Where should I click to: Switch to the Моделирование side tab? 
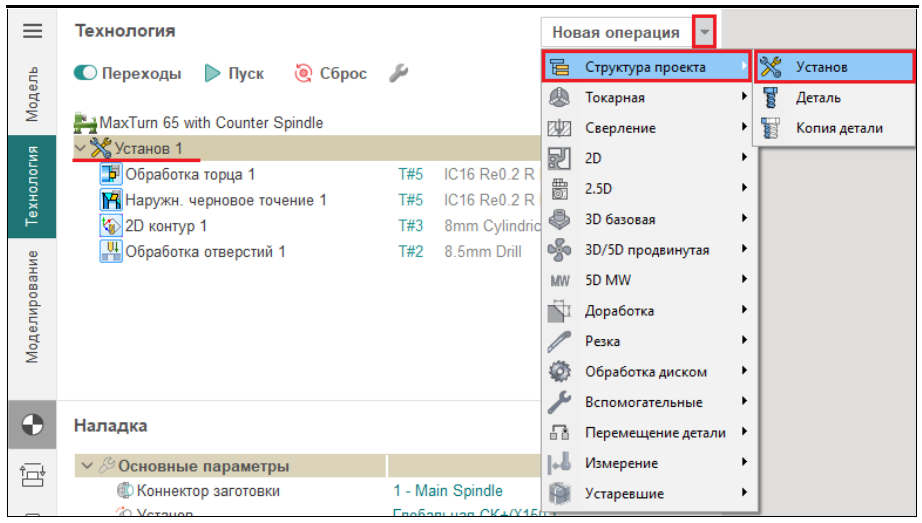pyautogui.click(x=33, y=306)
